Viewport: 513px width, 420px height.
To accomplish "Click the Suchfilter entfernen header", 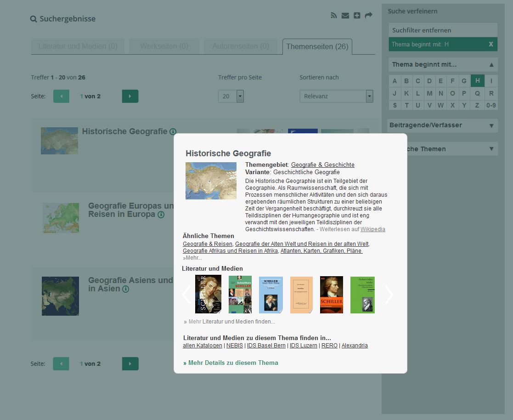I will point(443,30).
